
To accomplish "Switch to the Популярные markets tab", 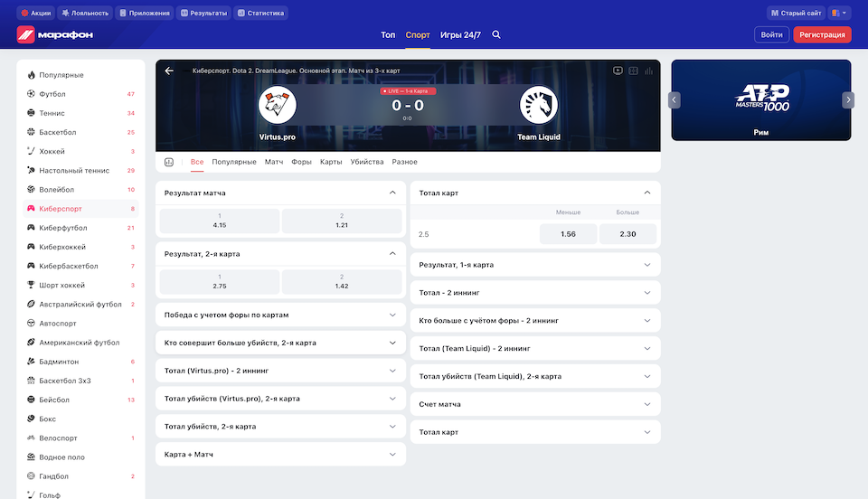I will click(234, 162).
